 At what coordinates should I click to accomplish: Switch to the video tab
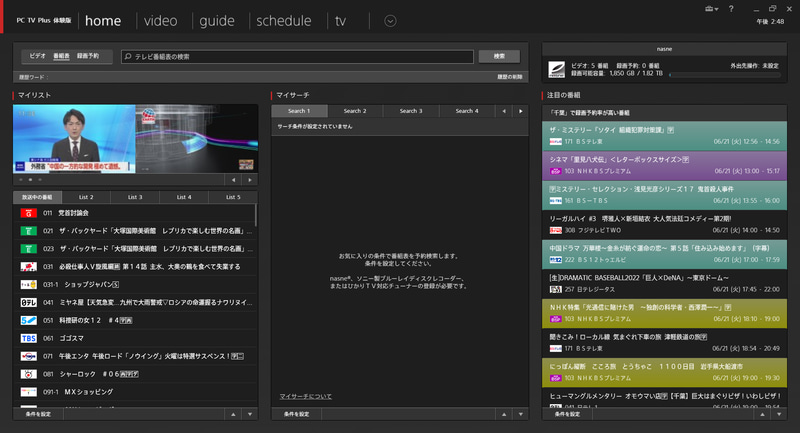pos(160,21)
